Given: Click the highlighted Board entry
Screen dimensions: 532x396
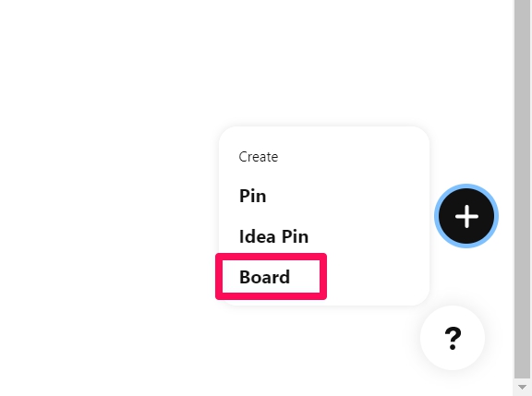Looking at the screenshot, I should (265, 277).
